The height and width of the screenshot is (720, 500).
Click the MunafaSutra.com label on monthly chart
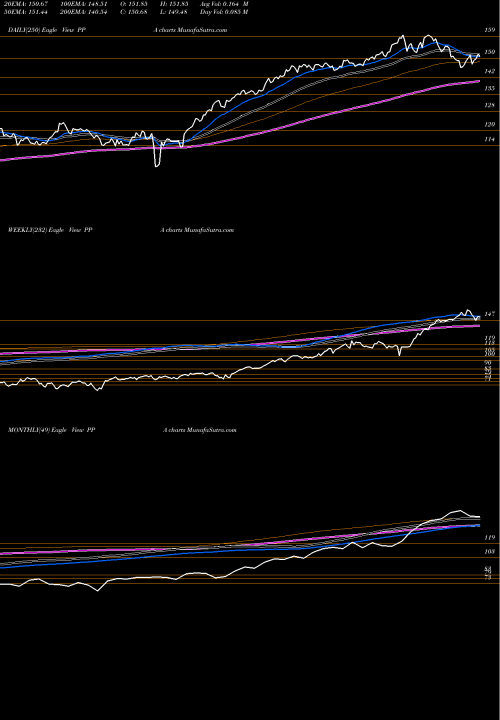pos(211,430)
